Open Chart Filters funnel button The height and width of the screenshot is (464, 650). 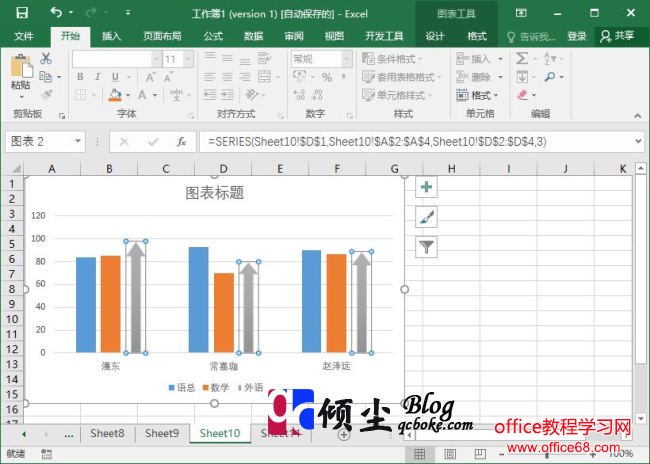[x=426, y=247]
